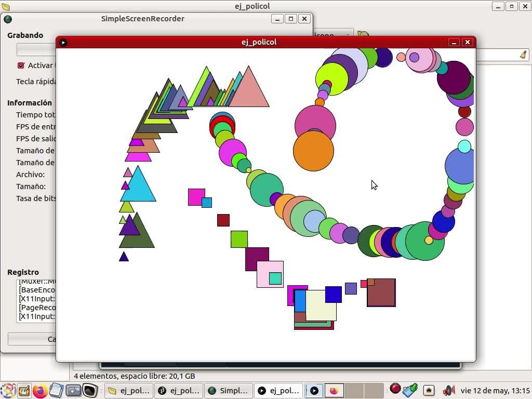532x399 pixels.
Task: Toggle the Activar checkbox in SimpleScreenRecorder
Action: point(21,65)
